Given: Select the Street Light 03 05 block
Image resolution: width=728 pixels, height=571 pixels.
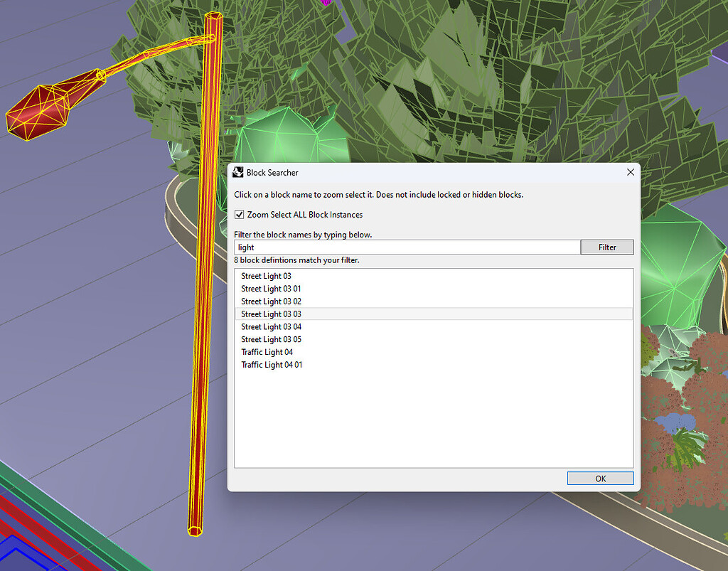Looking at the screenshot, I should (270, 339).
